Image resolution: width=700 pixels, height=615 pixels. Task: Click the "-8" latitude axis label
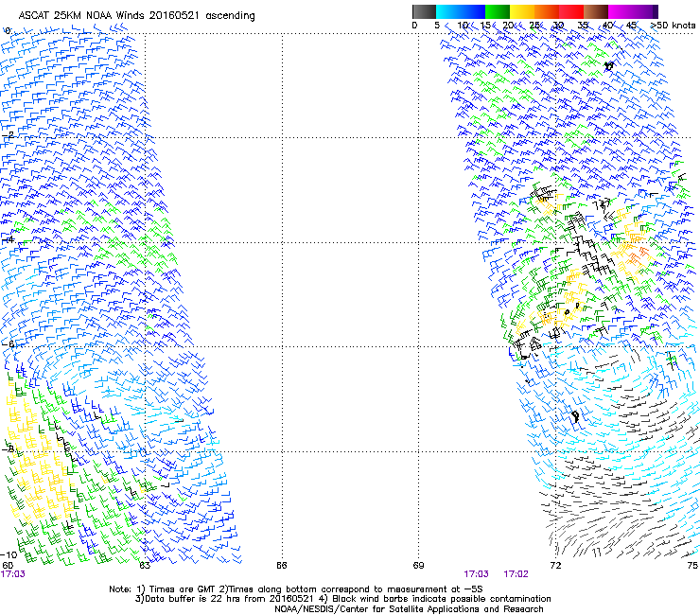coord(9,448)
